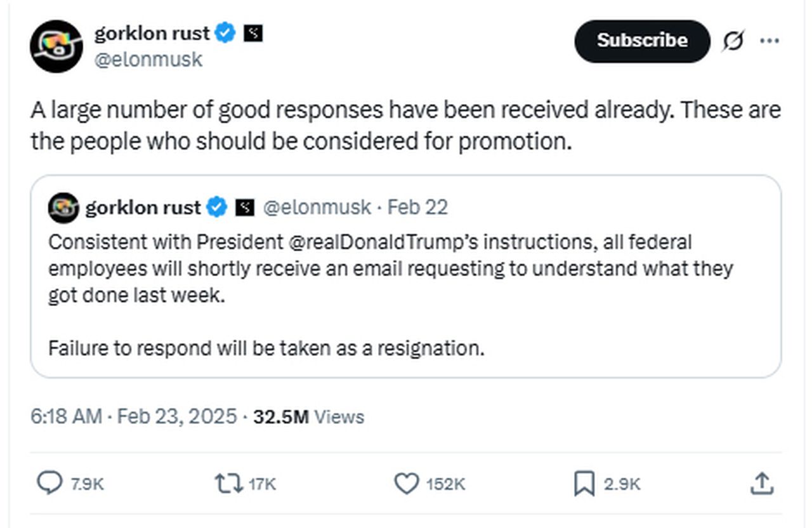Click the 32.5M Views count
The height and width of the screenshot is (528, 812).
point(308,417)
